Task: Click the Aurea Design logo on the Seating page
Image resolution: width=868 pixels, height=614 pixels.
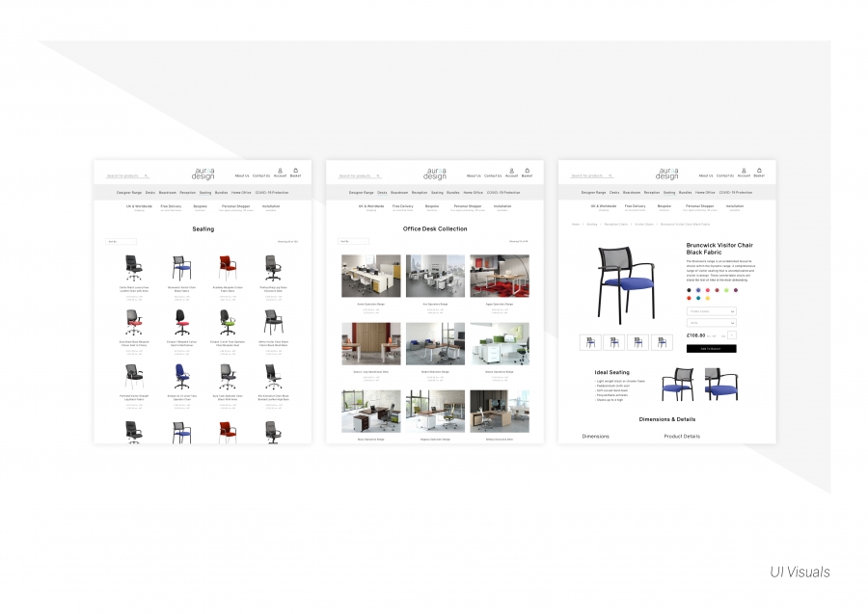Action: point(203,174)
